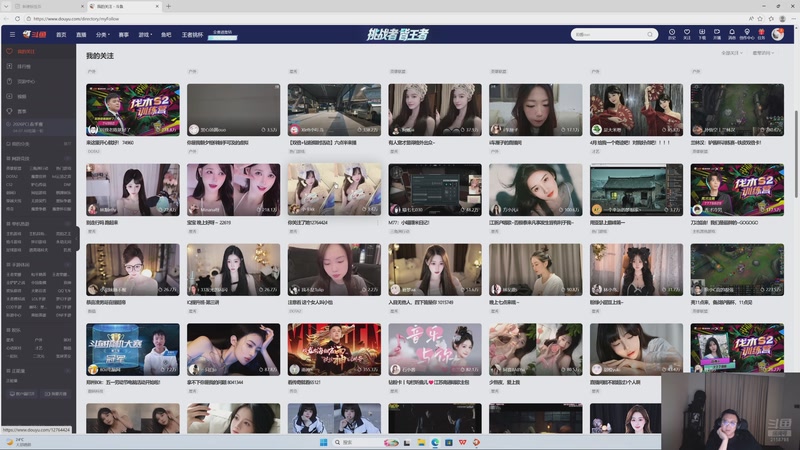This screenshot has height=450, width=800.
Task: Click the 挑战者 banner in header
Action: click(x=398, y=34)
